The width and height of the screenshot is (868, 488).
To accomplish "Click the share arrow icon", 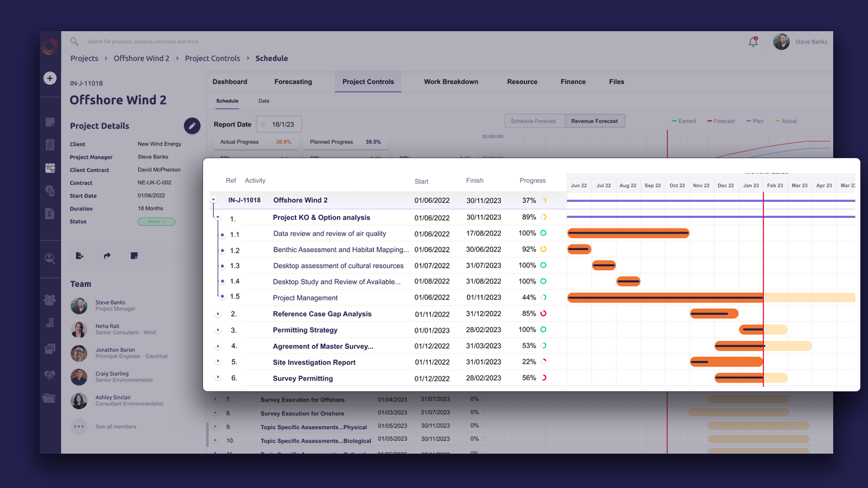I will tap(107, 256).
